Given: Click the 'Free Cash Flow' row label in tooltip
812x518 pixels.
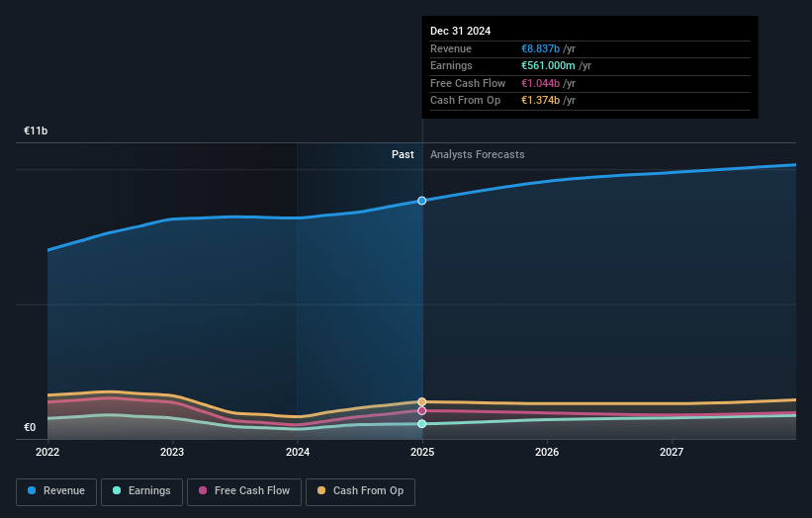Looking at the screenshot, I should pos(468,83).
